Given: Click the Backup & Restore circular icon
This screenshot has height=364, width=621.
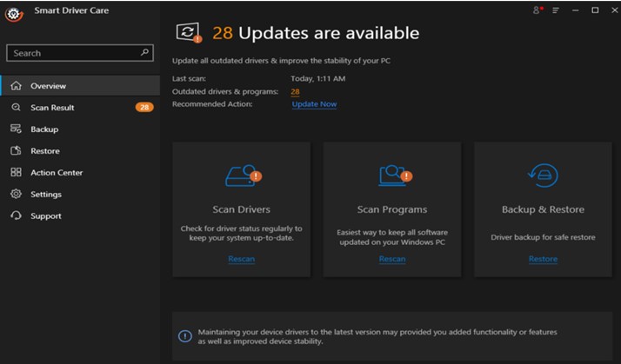Looking at the screenshot, I should pyautogui.click(x=543, y=175).
